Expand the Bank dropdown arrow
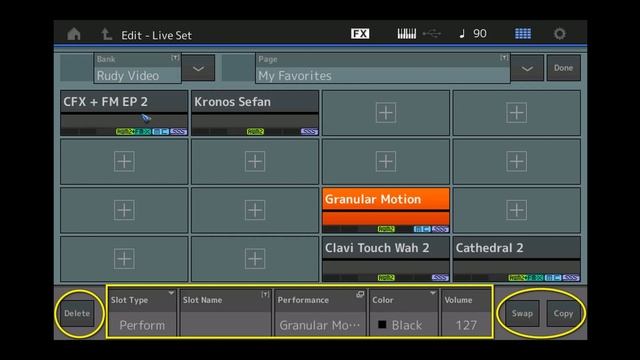This screenshot has height=360, width=640. 198,68
